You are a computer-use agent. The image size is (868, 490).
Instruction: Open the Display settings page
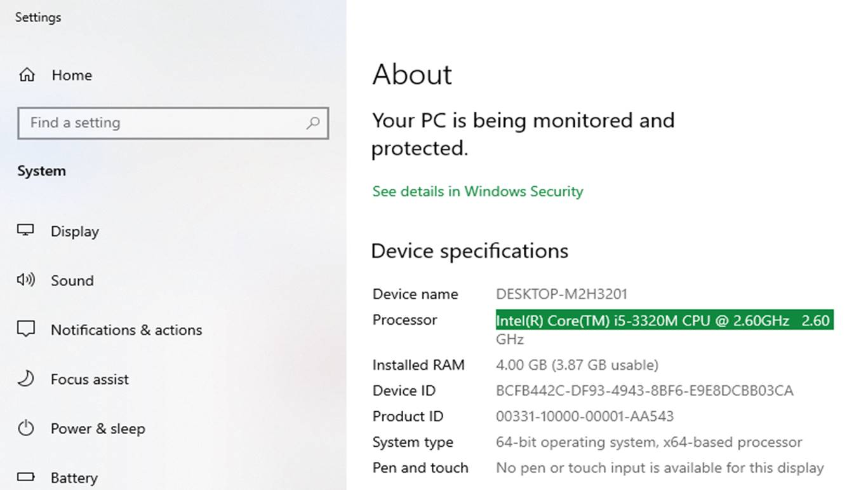pos(75,231)
